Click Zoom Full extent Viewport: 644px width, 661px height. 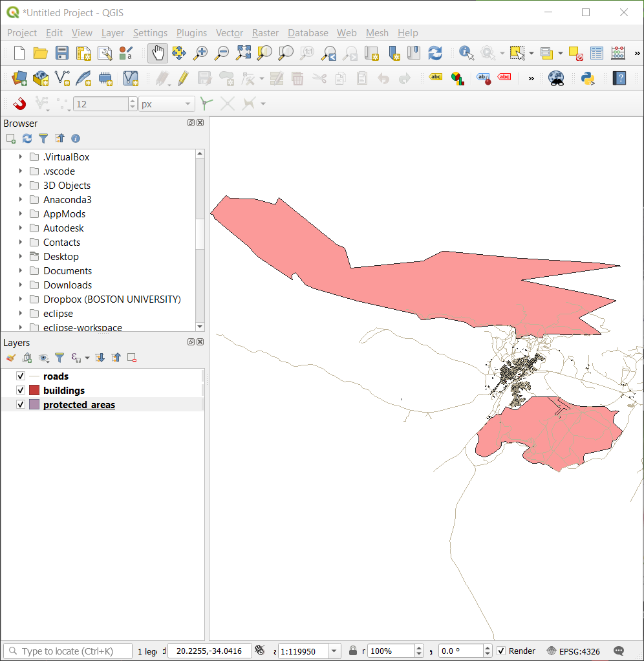click(x=243, y=54)
